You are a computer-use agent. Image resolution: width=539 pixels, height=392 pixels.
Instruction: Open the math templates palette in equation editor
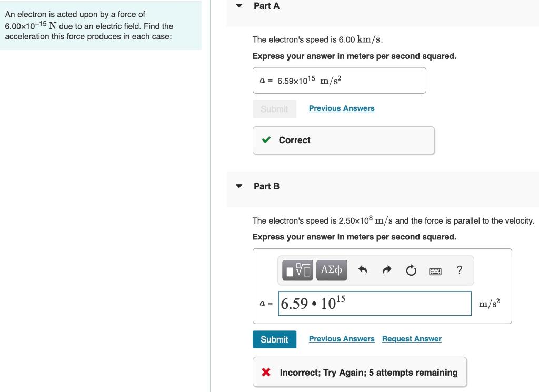(x=297, y=270)
